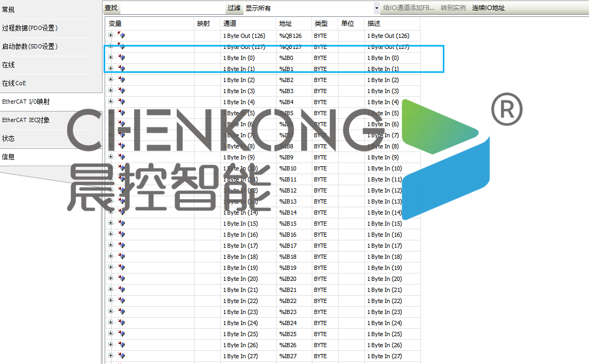Click the 映射 column header
The image size is (589, 364).
[x=207, y=23]
